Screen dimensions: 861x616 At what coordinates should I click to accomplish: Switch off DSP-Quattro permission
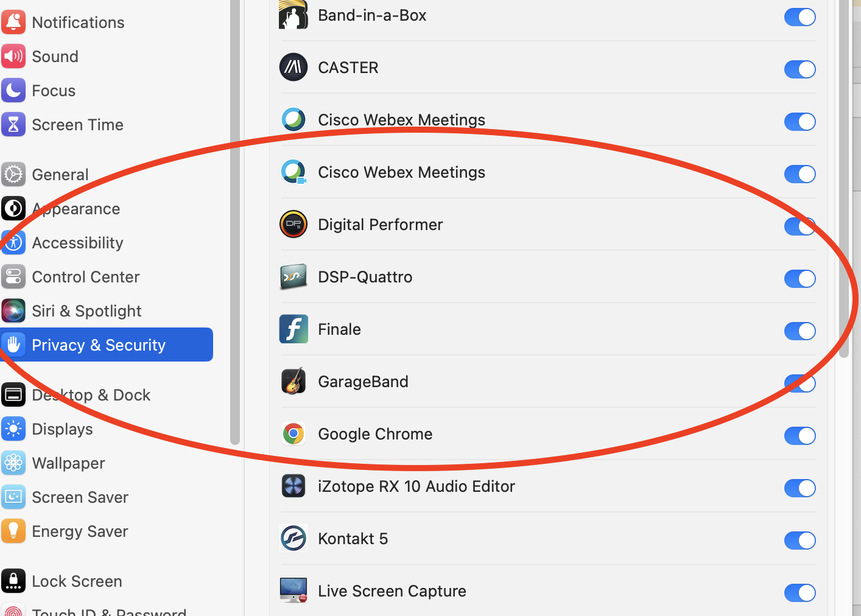(x=800, y=279)
